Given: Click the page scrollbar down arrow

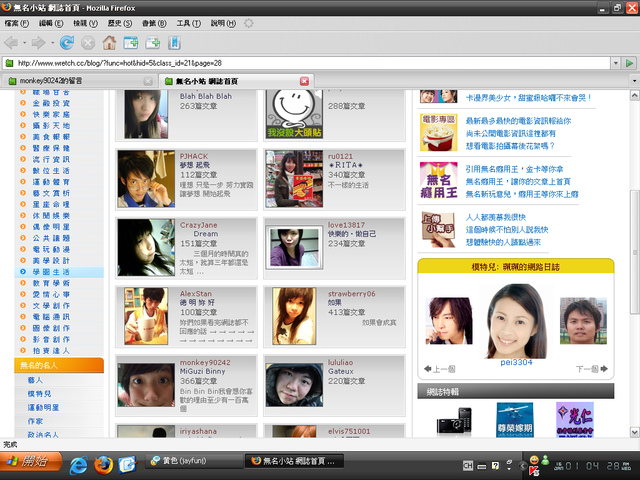Looking at the screenshot, I should pyautogui.click(x=635, y=432).
